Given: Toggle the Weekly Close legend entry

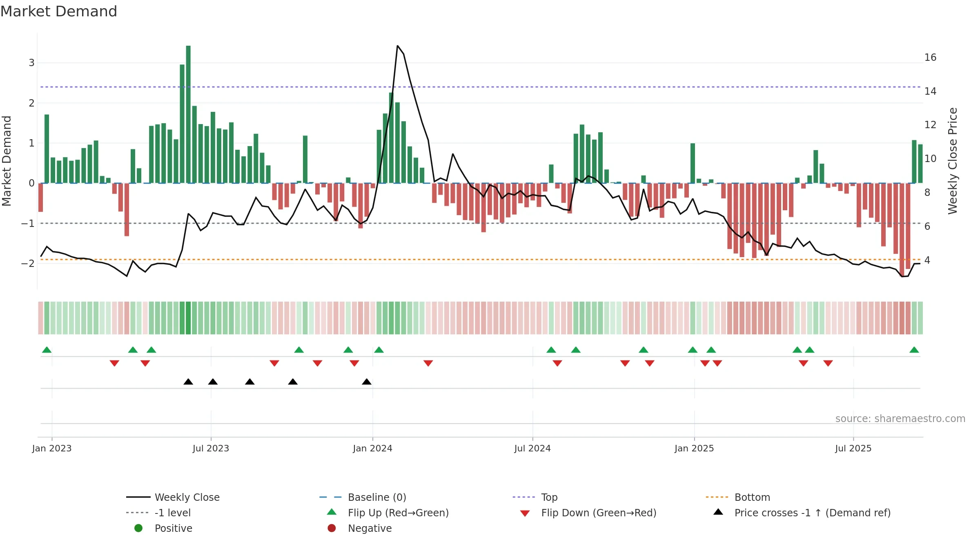Looking at the screenshot, I should pos(173,497).
